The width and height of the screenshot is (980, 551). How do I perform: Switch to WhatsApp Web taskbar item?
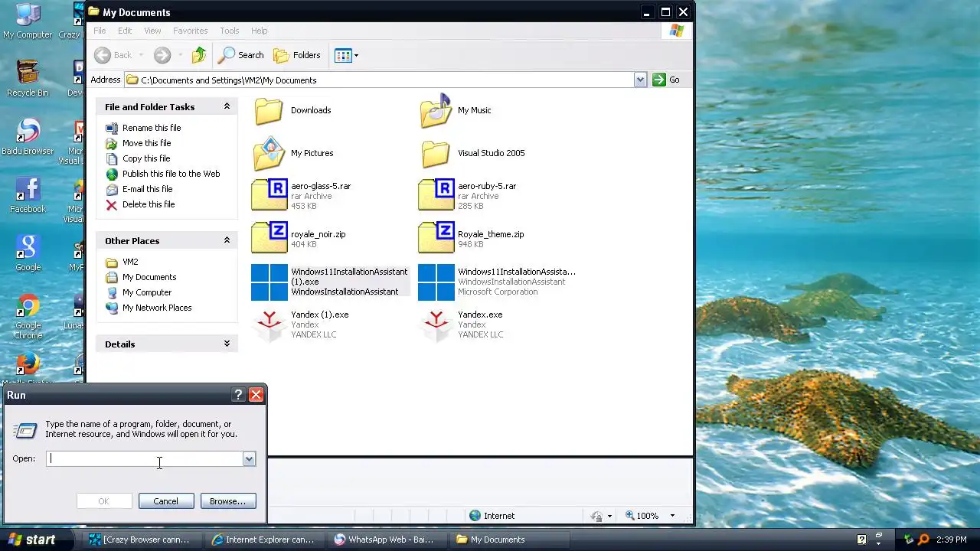point(388,540)
